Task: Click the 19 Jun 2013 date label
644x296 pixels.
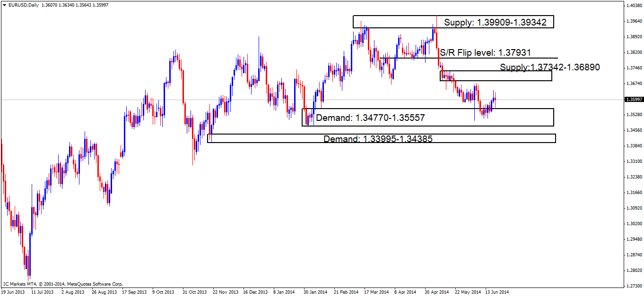Action: (13, 292)
